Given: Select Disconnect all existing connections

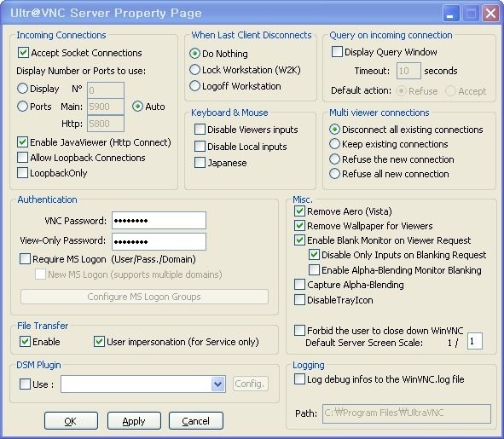Looking at the screenshot, I should click(x=334, y=130).
